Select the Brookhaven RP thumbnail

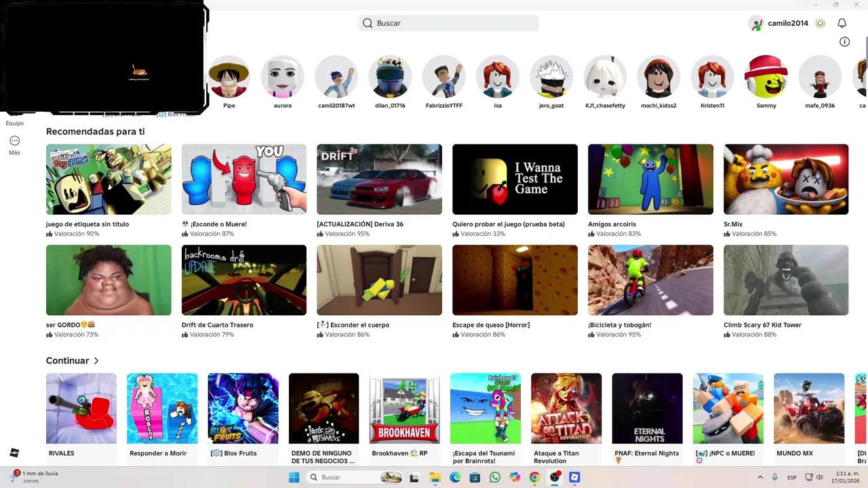405,409
